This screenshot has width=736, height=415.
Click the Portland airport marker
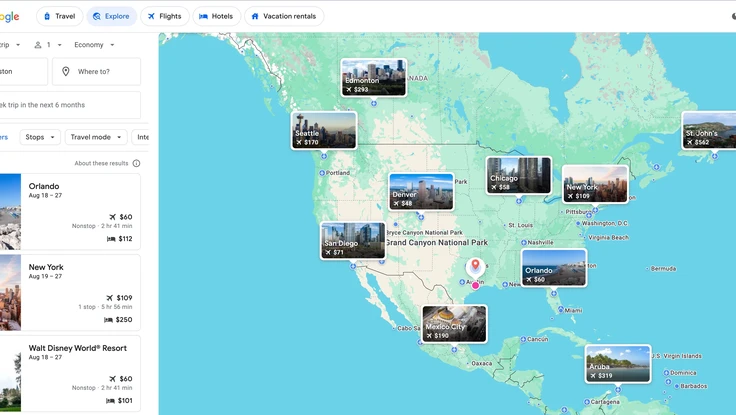322,173
